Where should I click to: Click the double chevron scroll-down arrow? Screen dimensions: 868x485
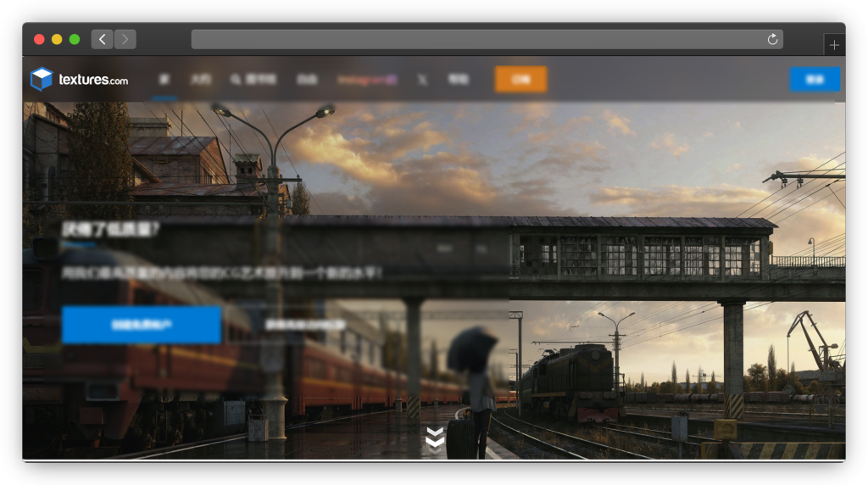(x=435, y=438)
